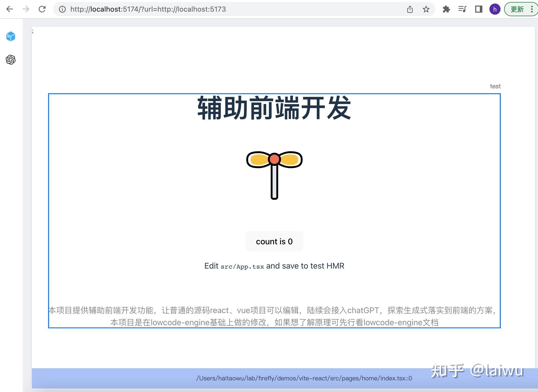Click the 更新 update button
The image size is (538, 392).
(517, 9)
